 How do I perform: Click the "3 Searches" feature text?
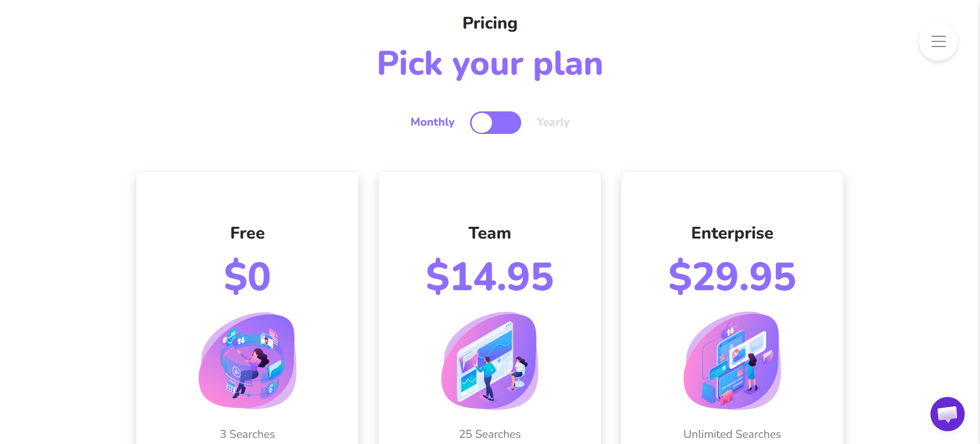[x=248, y=434]
